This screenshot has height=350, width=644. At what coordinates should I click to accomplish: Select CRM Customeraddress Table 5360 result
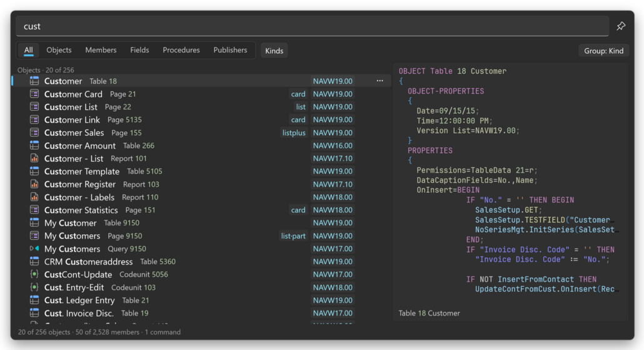pos(201,261)
